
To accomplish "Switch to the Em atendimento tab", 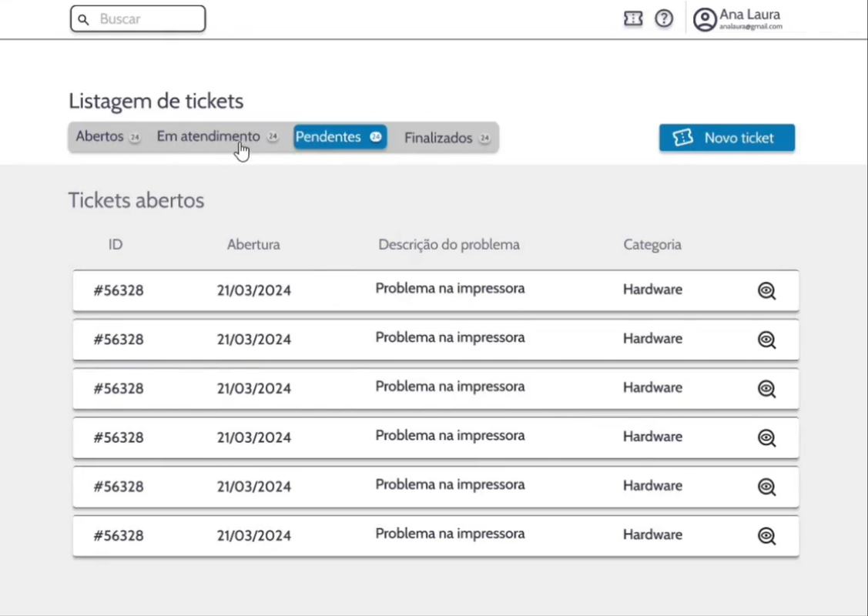I will click(217, 137).
